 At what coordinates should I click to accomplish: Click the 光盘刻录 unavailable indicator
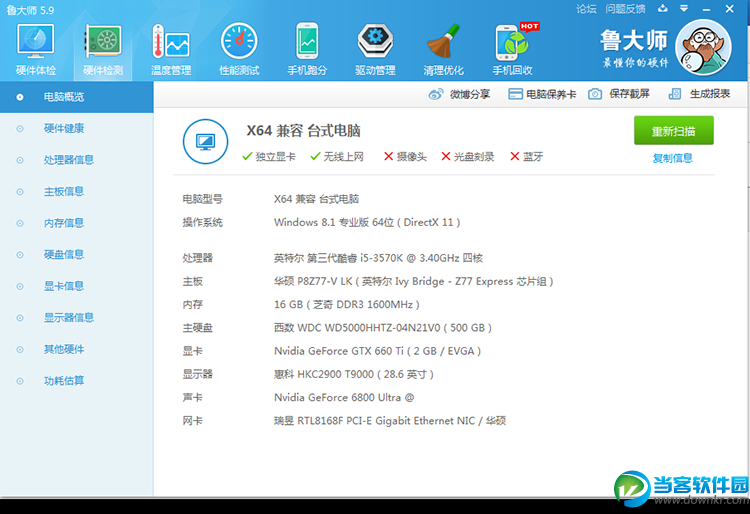(467, 156)
